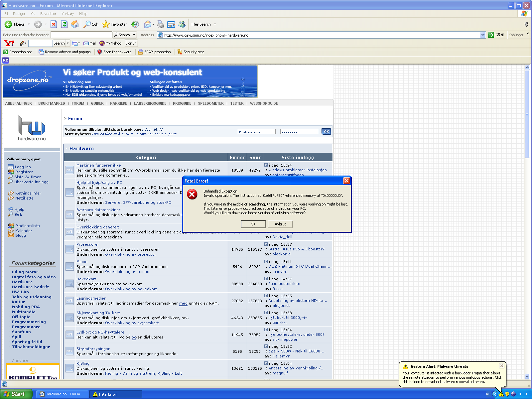Switch to Fatal Error! taskbar item
The height and width of the screenshot is (399, 532).
click(116, 394)
